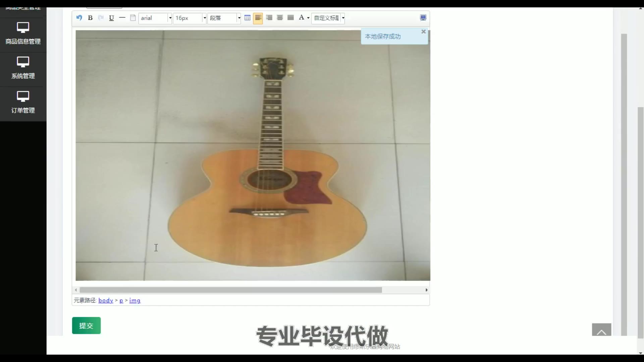The width and height of the screenshot is (644, 362).
Task: Insert a table using the table icon
Action: pos(247,18)
